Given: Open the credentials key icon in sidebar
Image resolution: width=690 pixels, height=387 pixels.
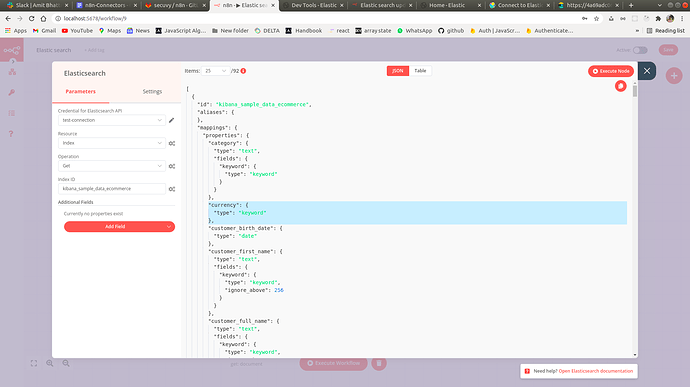Looking at the screenshot, I should [11, 92].
